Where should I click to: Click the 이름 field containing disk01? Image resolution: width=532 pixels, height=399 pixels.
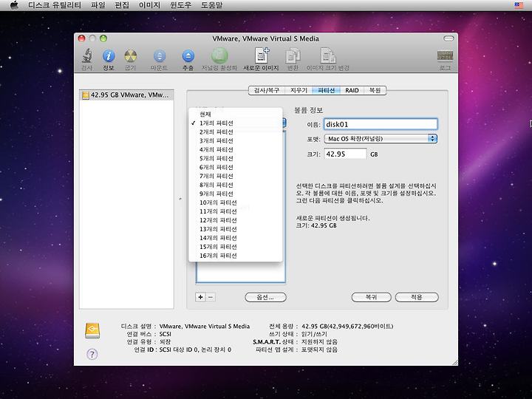(x=381, y=124)
